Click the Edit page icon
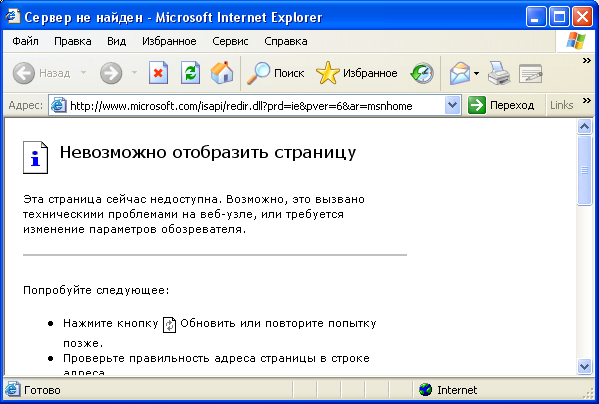Screen dimensions: 599x404 530,73
